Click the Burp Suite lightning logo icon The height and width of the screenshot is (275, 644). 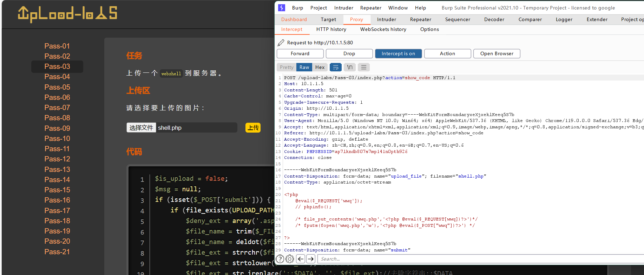click(x=282, y=8)
